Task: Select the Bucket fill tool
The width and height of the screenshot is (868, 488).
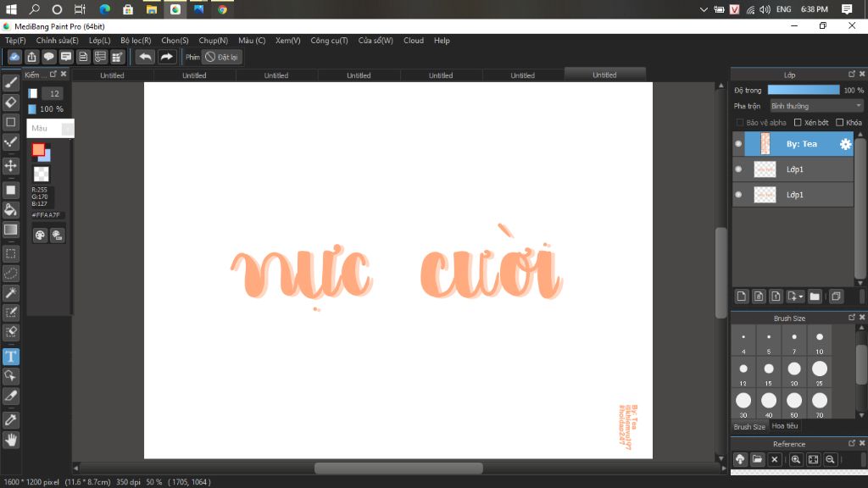Action: 10,210
